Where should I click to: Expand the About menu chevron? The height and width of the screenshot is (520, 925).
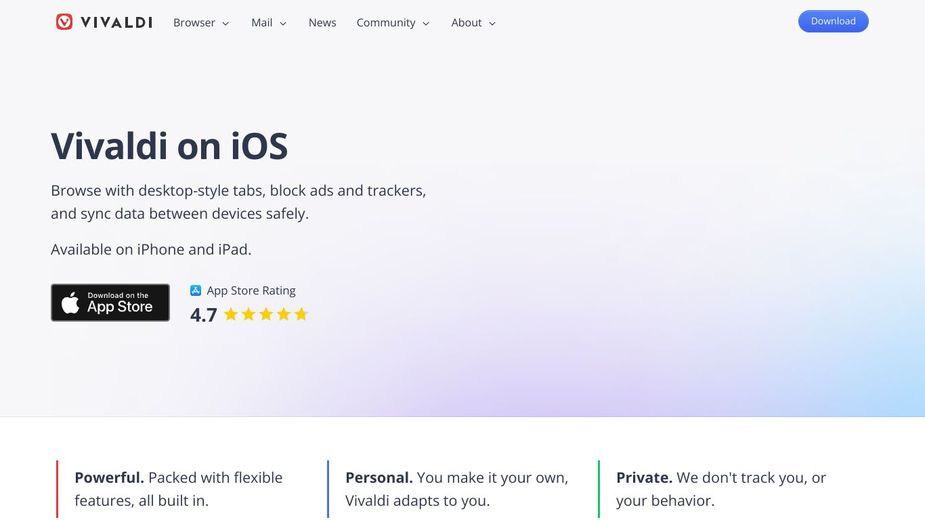click(x=492, y=24)
